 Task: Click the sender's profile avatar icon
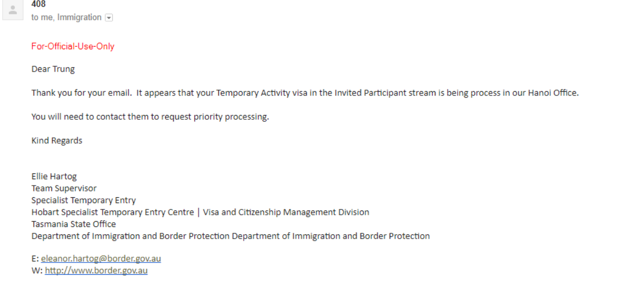13,10
